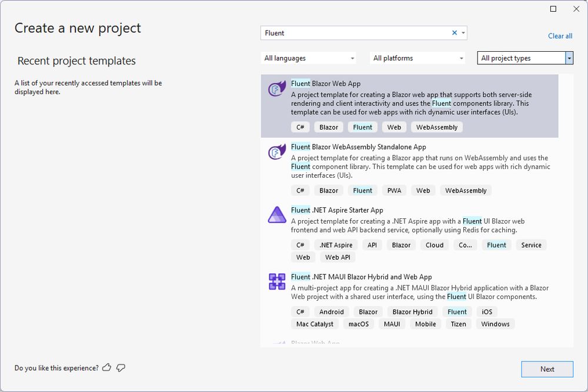Click the Blazor Hybrid tag
The image size is (588, 392).
point(413,312)
